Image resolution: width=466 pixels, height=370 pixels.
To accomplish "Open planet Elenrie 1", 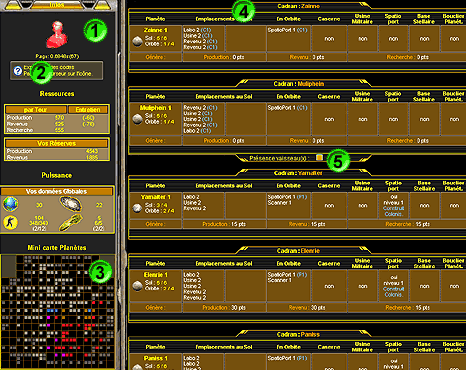I will (x=156, y=275).
